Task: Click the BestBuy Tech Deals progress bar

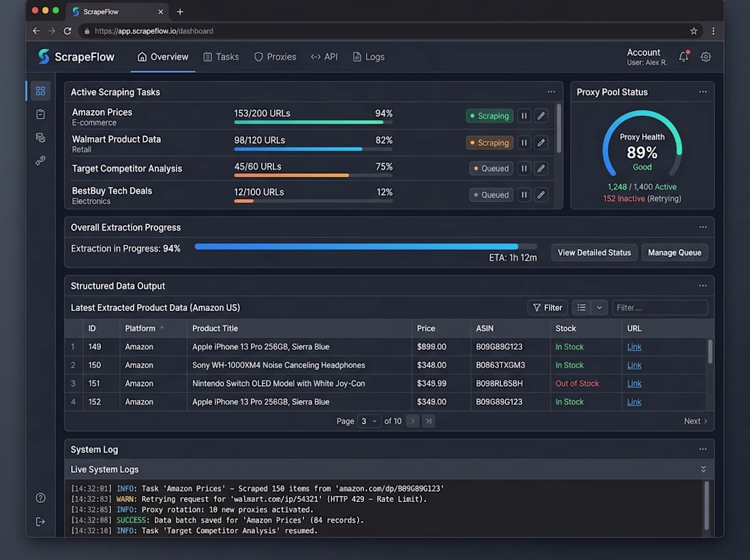Action: 314,201
